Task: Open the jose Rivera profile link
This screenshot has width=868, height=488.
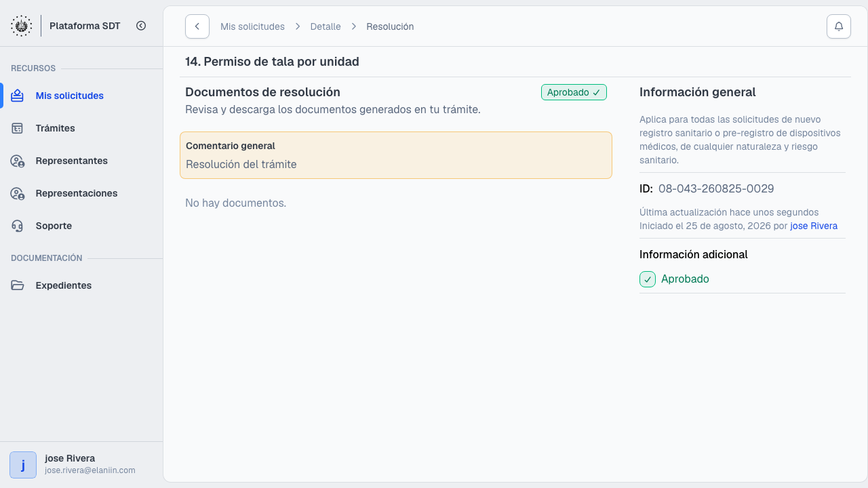Action: [x=814, y=226]
